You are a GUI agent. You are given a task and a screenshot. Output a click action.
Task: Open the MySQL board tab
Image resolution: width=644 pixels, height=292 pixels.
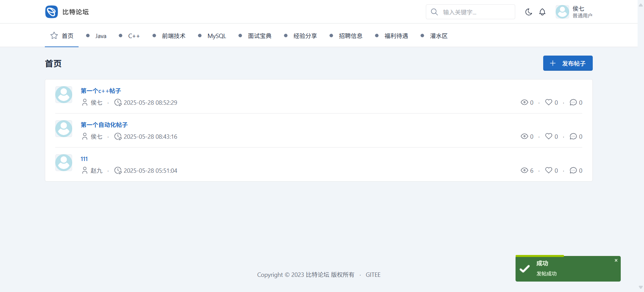click(212, 36)
